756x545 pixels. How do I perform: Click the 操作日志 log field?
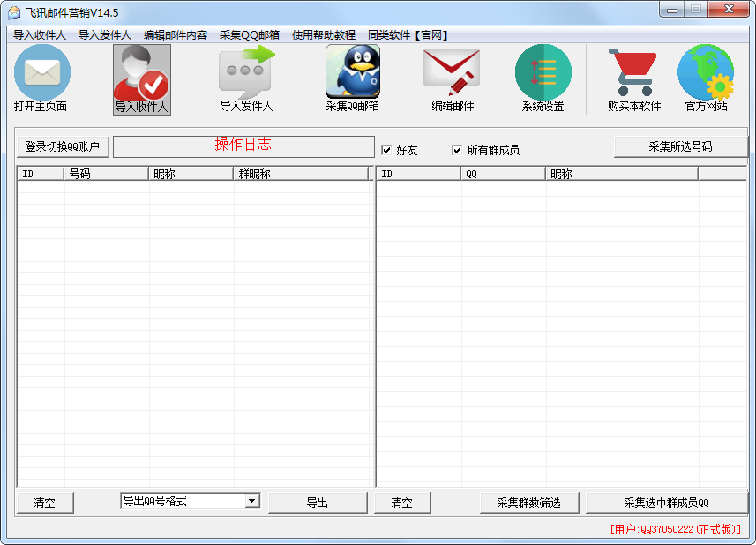pos(243,146)
